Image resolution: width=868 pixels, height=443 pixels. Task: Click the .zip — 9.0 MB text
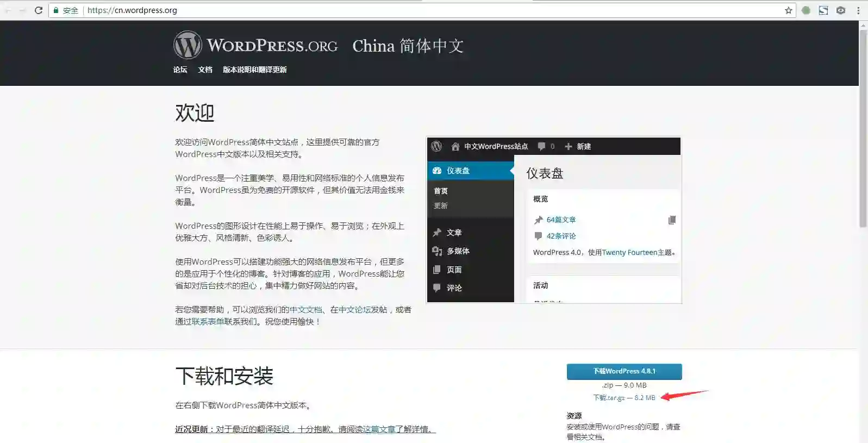click(624, 385)
